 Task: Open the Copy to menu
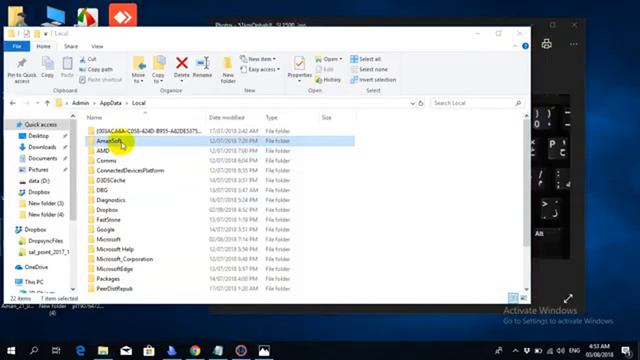point(158,70)
